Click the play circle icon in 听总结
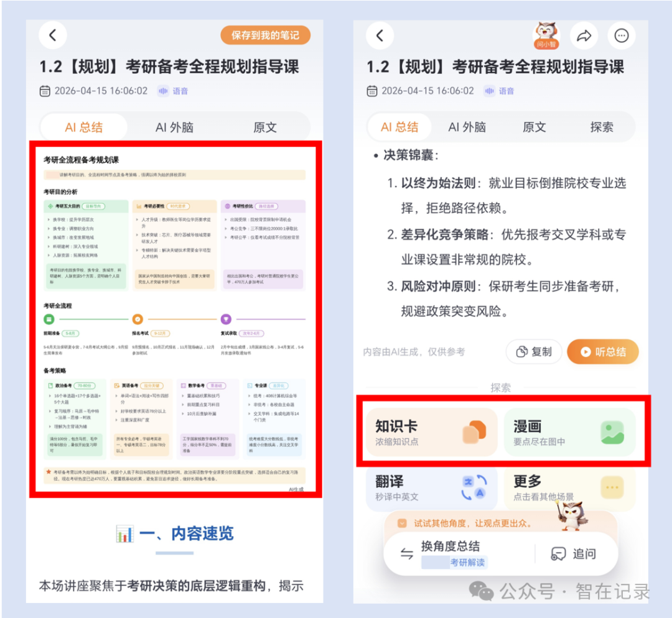Image resolution: width=672 pixels, height=618 pixels. [586, 352]
